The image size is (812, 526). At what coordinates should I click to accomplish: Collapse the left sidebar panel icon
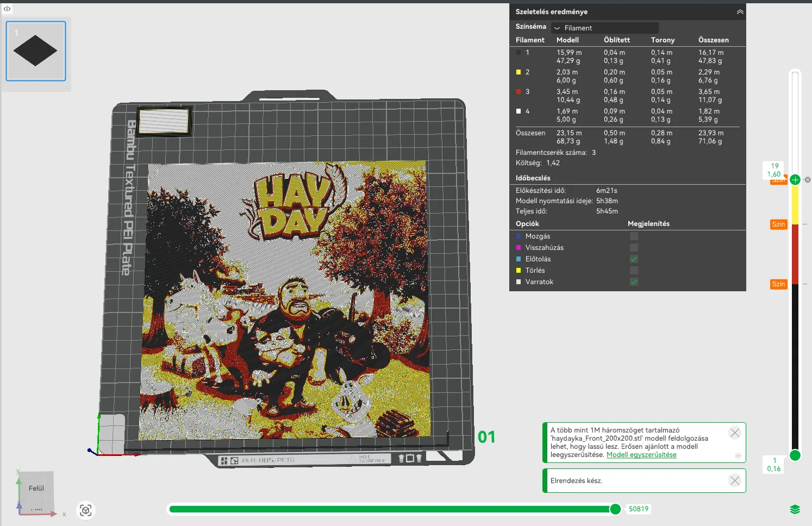pyautogui.click(x=7, y=9)
